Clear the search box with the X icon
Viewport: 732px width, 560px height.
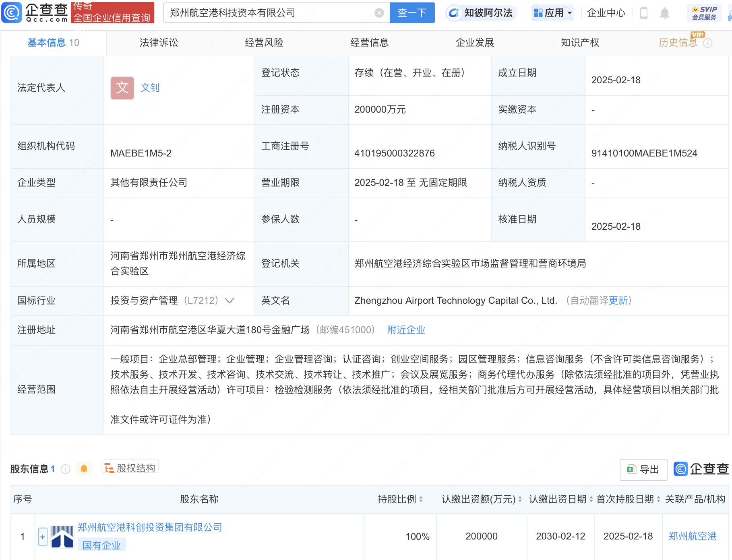tap(379, 12)
